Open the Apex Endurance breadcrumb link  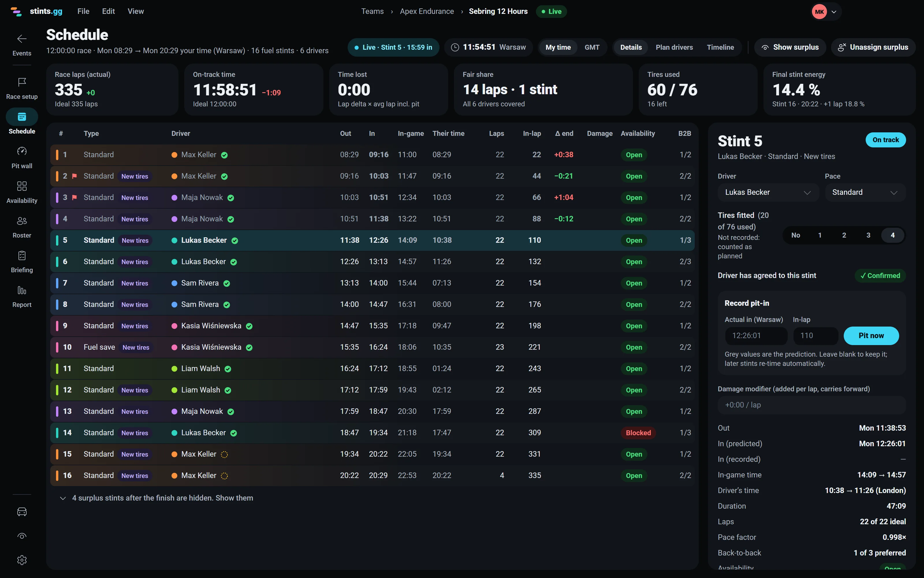427,12
